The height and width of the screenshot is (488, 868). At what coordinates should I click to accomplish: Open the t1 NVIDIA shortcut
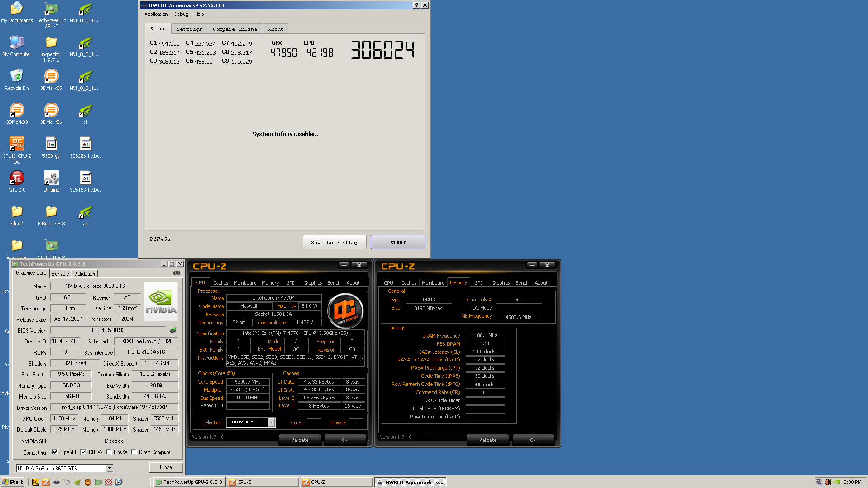click(85, 114)
